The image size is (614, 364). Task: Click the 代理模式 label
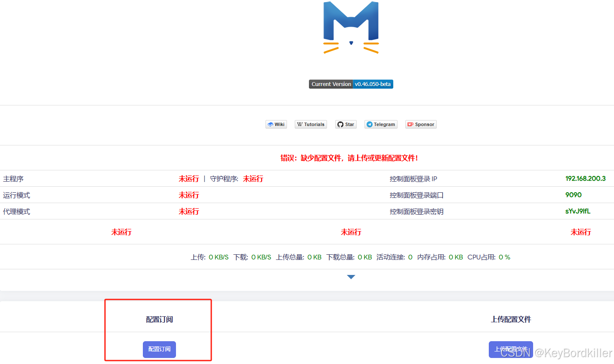point(16,212)
